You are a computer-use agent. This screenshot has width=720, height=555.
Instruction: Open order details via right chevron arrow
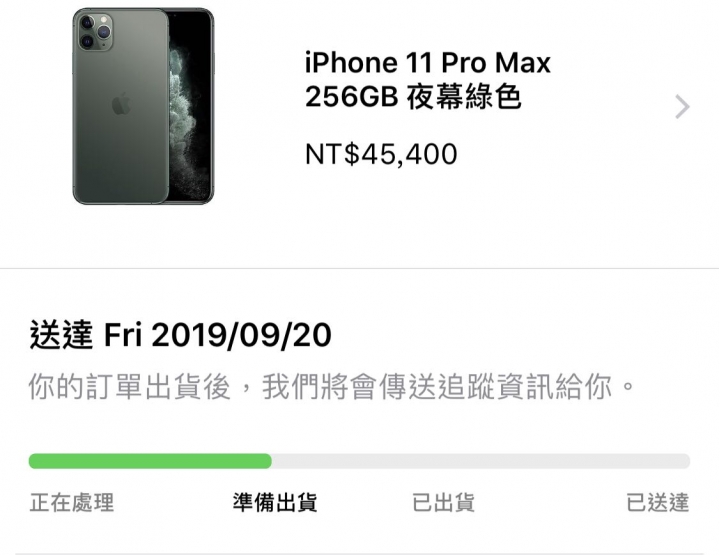click(682, 107)
